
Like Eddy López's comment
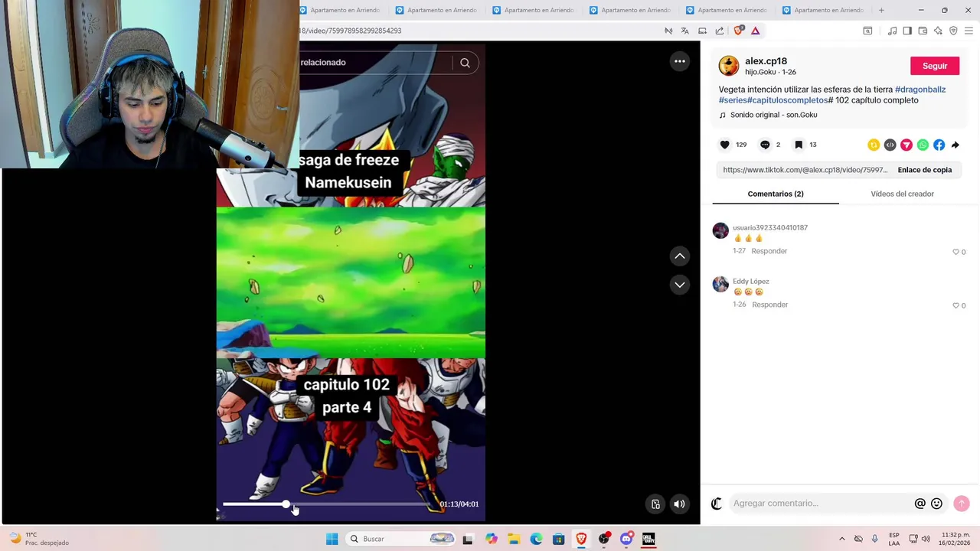955,305
